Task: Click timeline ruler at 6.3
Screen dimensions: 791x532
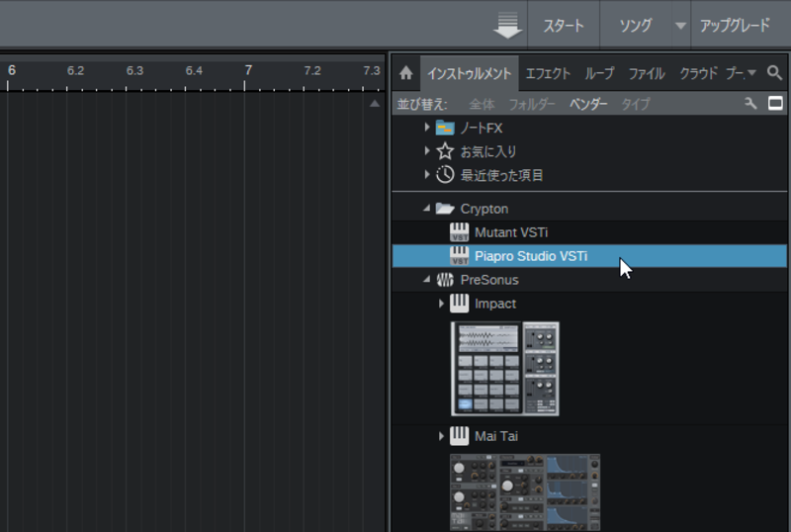Action: pos(134,70)
